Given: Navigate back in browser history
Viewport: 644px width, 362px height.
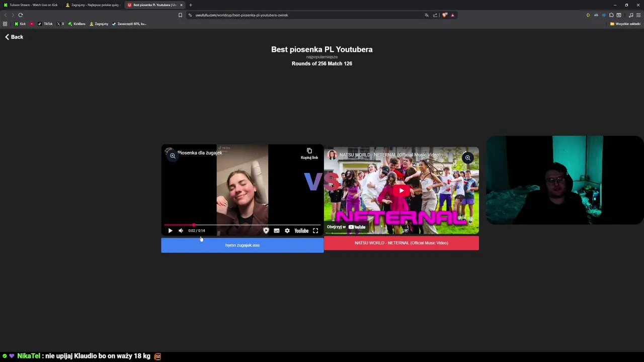Looking at the screenshot, I should (x=6, y=15).
